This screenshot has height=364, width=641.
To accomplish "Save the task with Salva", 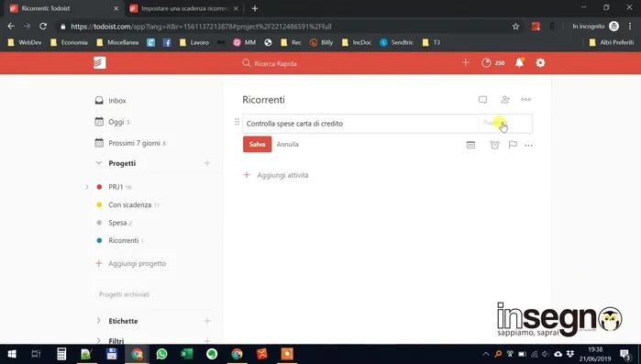I will (257, 144).
